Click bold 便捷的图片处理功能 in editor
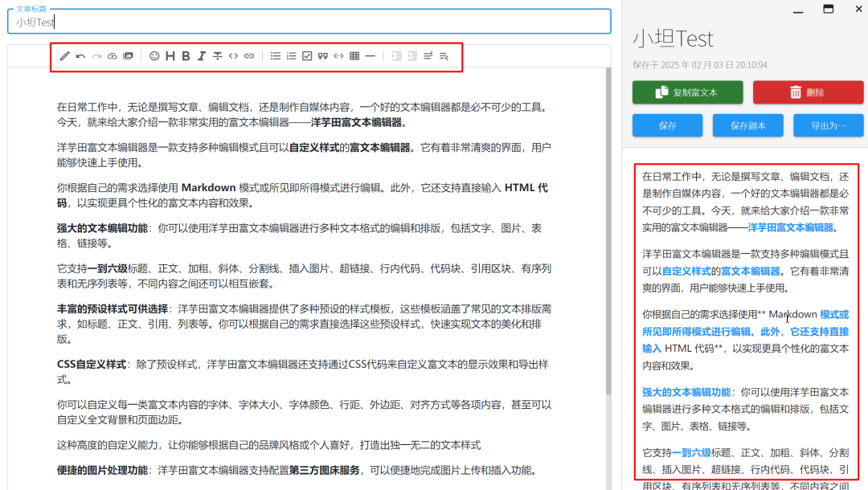Screen dimensions: 868x490 click(102, 470)
